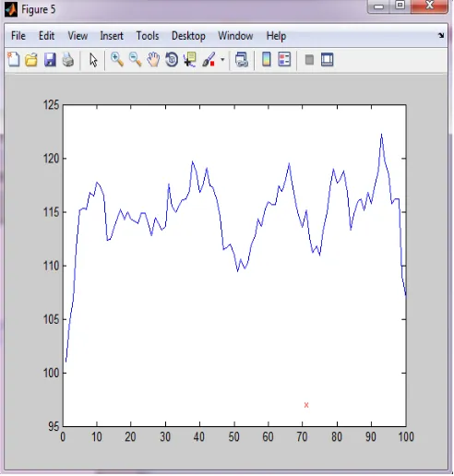
Task: Click the Show Plot Tools icon
Action: 328,59
